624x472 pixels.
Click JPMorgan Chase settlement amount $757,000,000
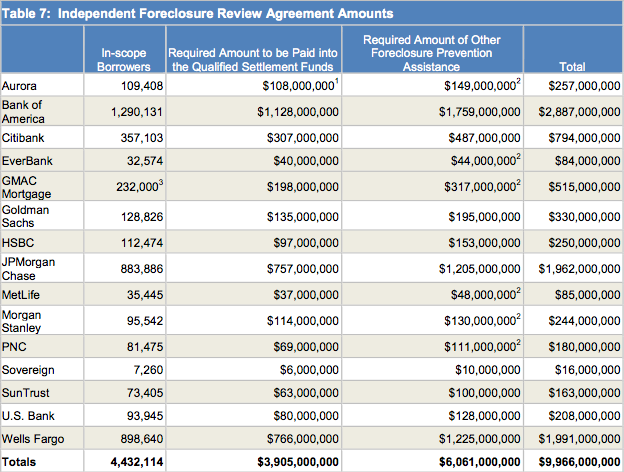pos(303,269)
